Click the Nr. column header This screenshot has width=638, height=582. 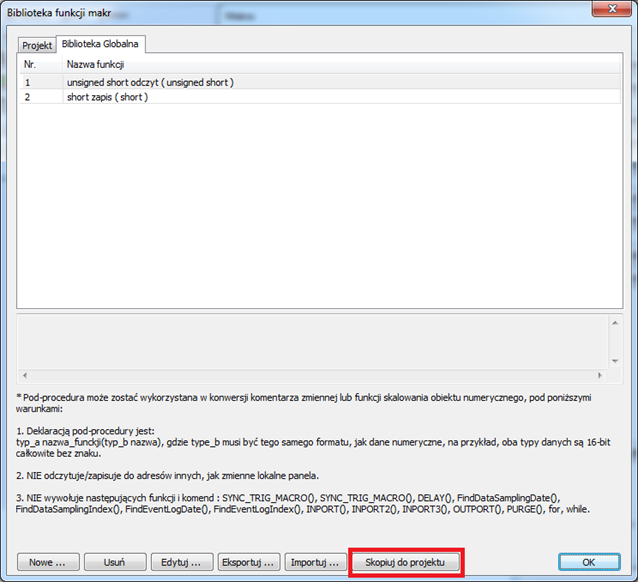41,64
